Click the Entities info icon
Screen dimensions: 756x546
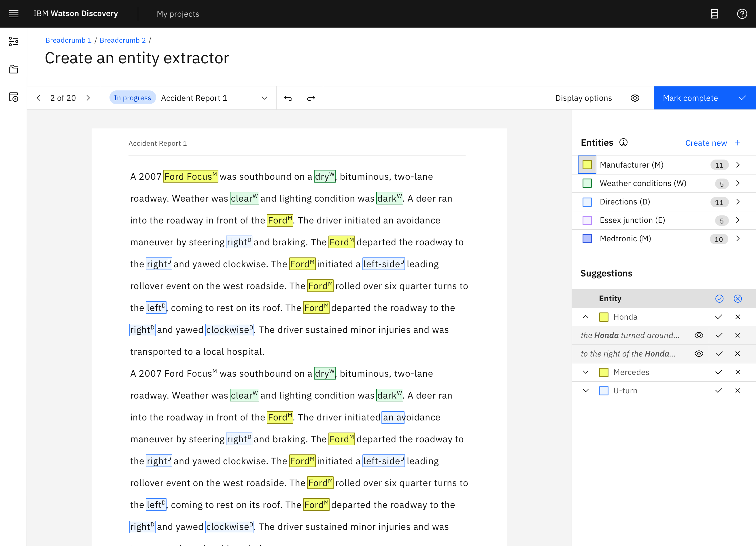tap(623, 143)
